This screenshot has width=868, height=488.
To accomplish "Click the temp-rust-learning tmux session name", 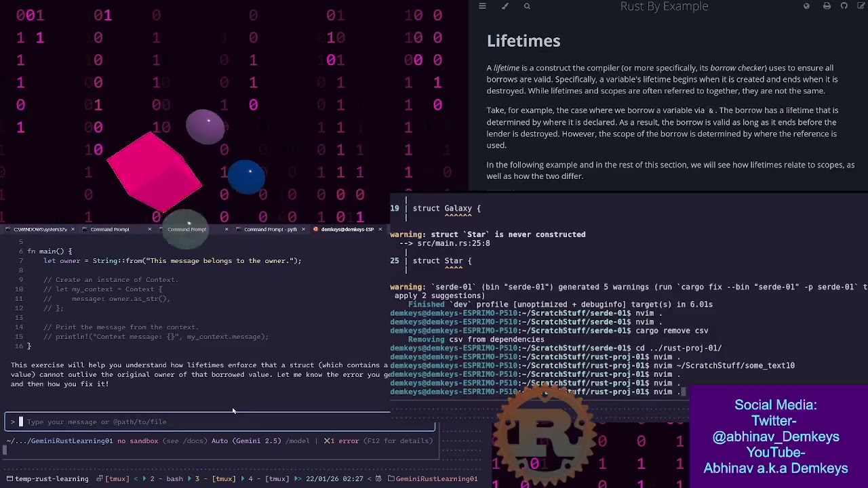I will [52, 479].
